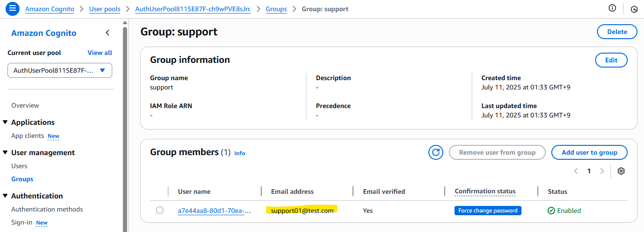644x232 pixels.
Task: Refresh the group members list
Action: (436, 152)
